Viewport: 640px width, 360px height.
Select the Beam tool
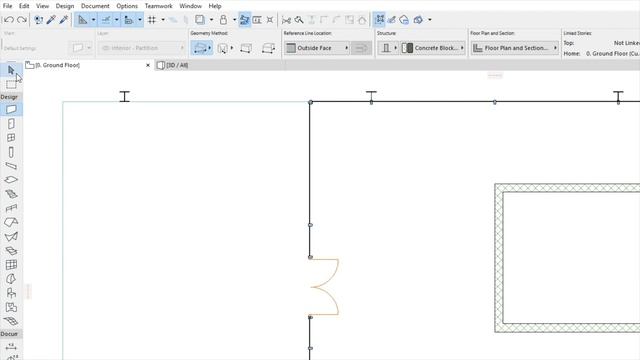tap(11, 166)
